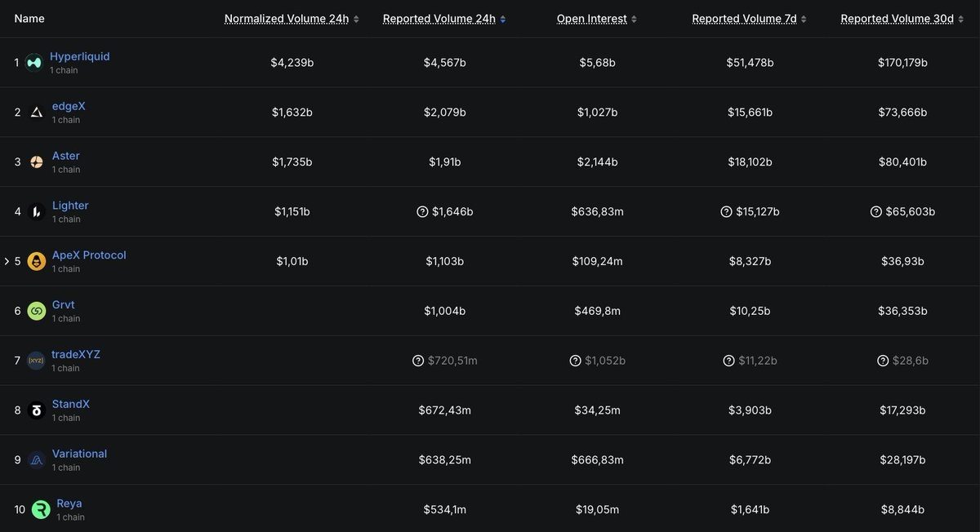
Task: Click the edgeX triangle logo
Action: [36, 112]
